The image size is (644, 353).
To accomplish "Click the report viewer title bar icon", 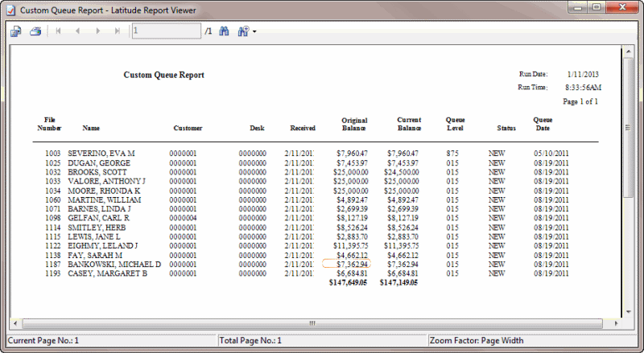I will (10, 8).
